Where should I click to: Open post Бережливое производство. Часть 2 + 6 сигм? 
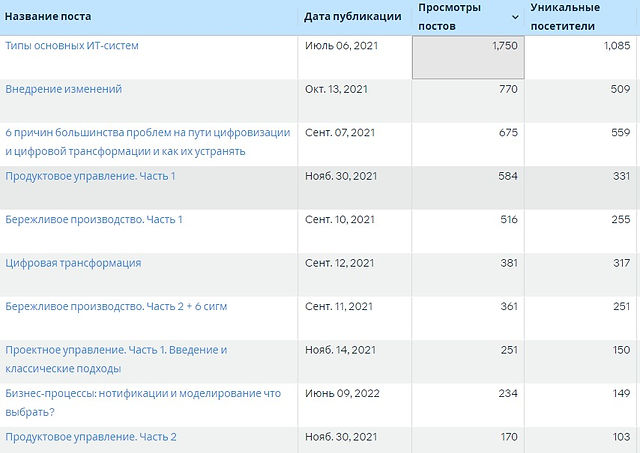[x=116, y=306]
